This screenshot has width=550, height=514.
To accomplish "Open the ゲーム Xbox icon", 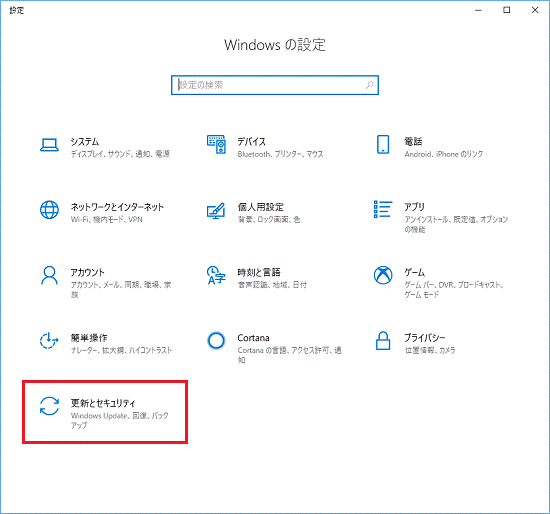I will click(x=383, y=275).
